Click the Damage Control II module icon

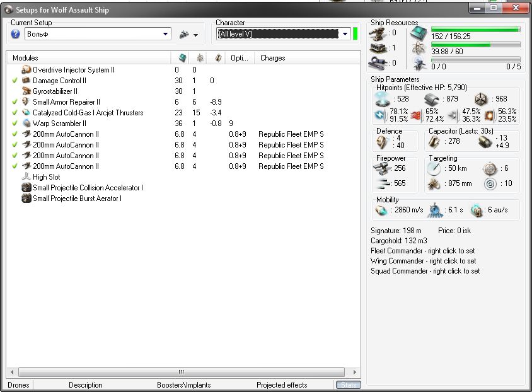click(26, 81)
